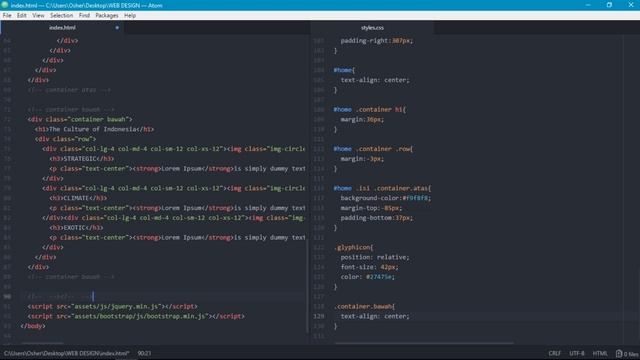Click the '#home{' selector line
Screen dimensions: 640x360
[344, 70]
